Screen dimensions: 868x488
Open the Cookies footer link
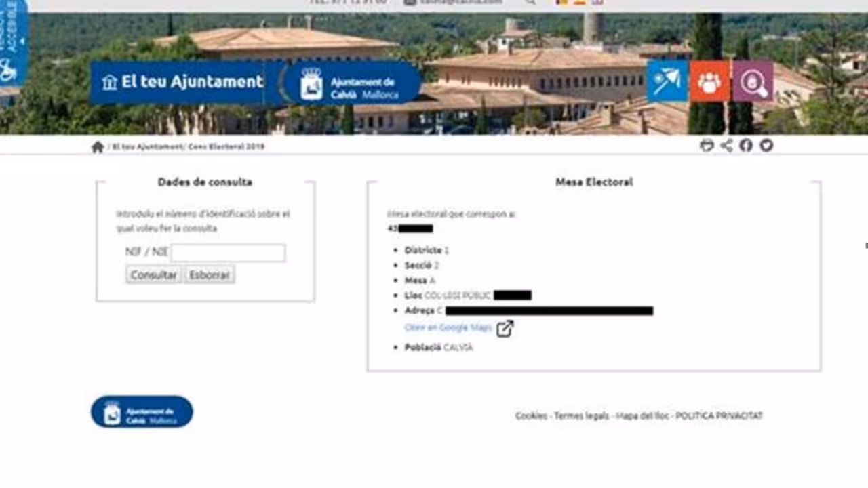[531, 416]
